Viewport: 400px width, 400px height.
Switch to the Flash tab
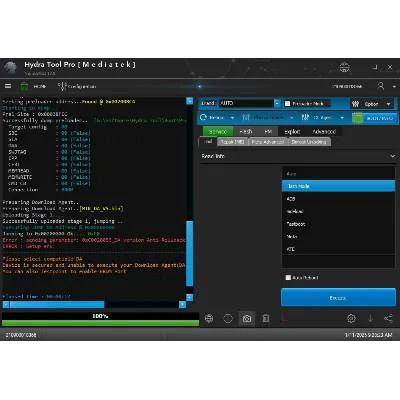pyautogui.click(x=246, y=131)
